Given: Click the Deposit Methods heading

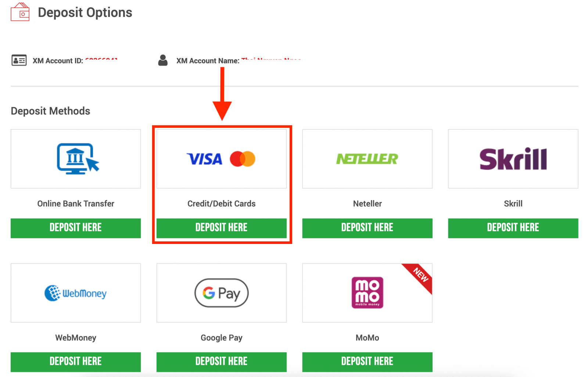Looking at the screenshot, I should (50, 111).
